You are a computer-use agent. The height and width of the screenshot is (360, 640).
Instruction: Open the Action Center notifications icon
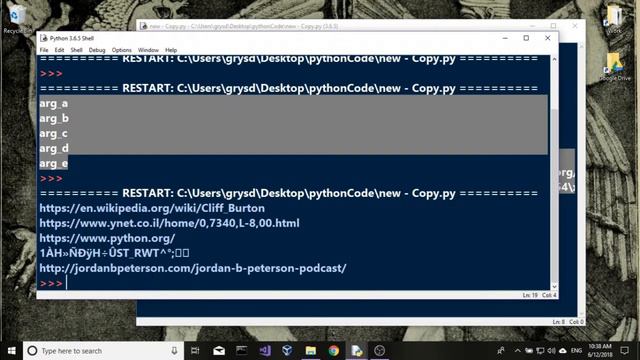tap(624, 351)
